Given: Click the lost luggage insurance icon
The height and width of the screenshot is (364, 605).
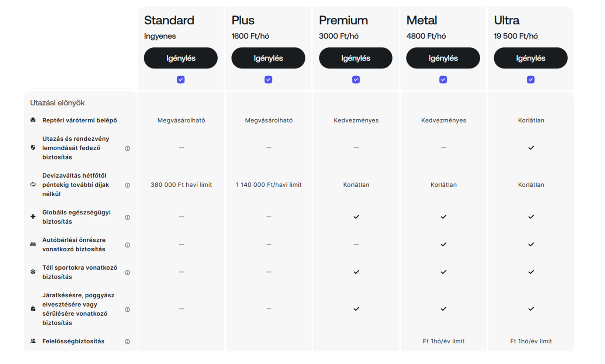Looking at the screenshot, I should [x=33, y=309].
